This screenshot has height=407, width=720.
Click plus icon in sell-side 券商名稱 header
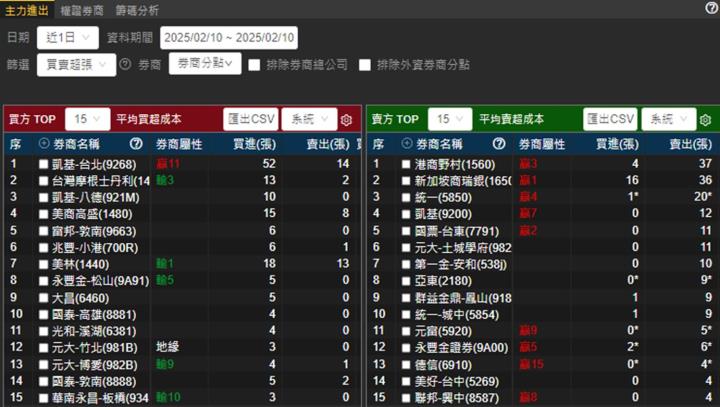pyautogui.click(x=406, y=143)
